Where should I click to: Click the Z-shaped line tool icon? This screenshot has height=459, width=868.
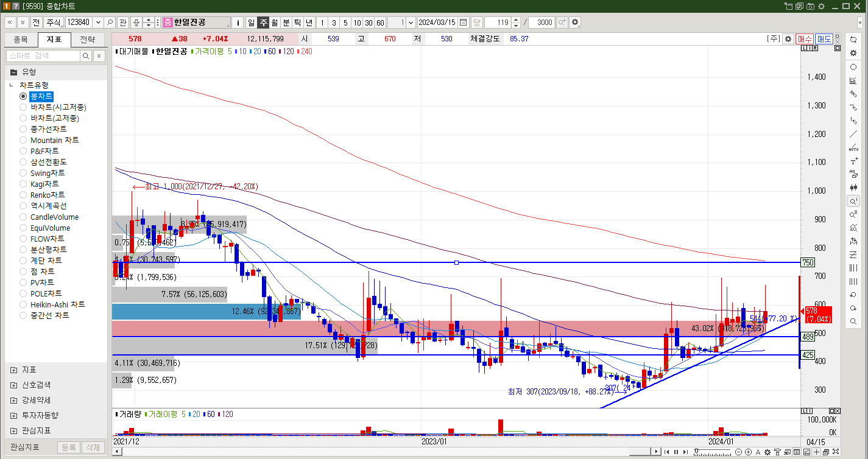coord(853,254)
